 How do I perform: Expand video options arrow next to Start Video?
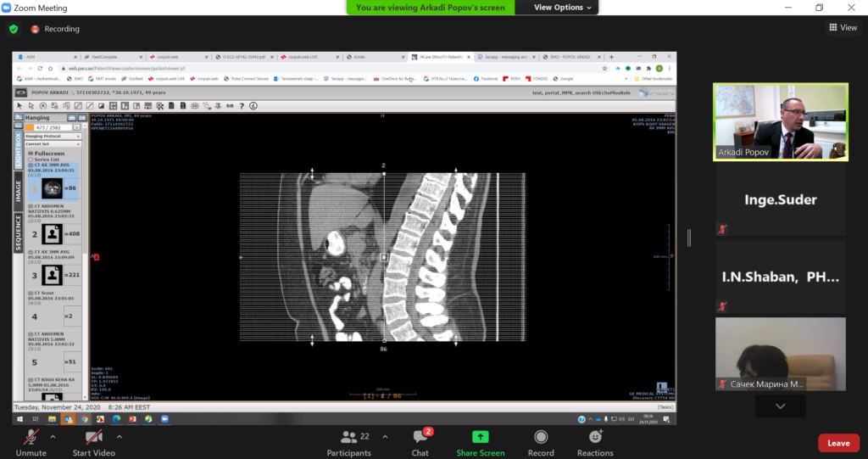[x=119, y=437]
